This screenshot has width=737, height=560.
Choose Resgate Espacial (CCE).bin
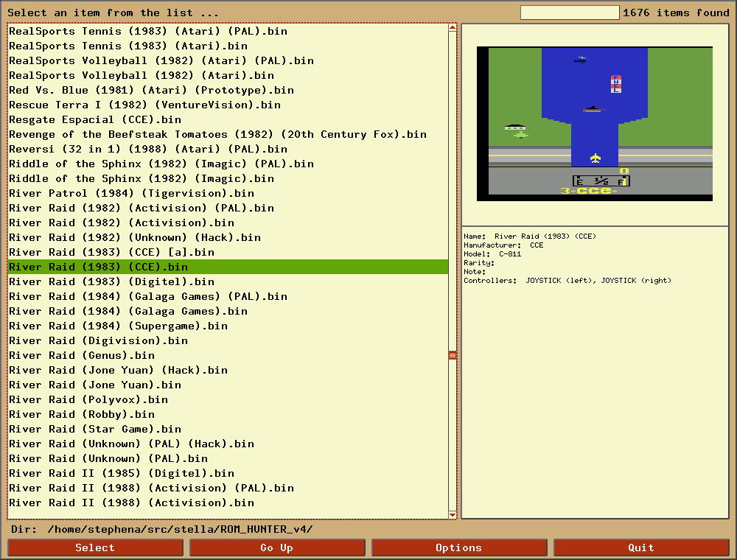(x=95, y=119)
